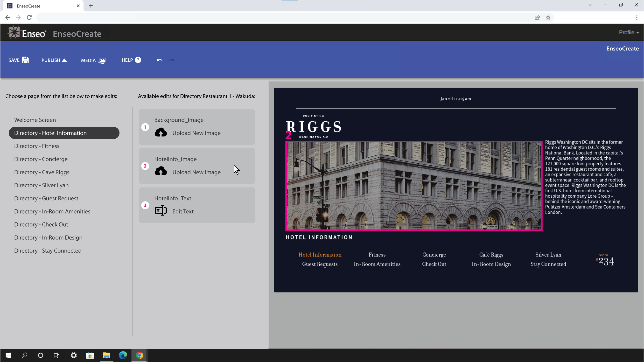The image size is (644, 362).
Task: Click the Redo arrow icon
Action: 172,60
